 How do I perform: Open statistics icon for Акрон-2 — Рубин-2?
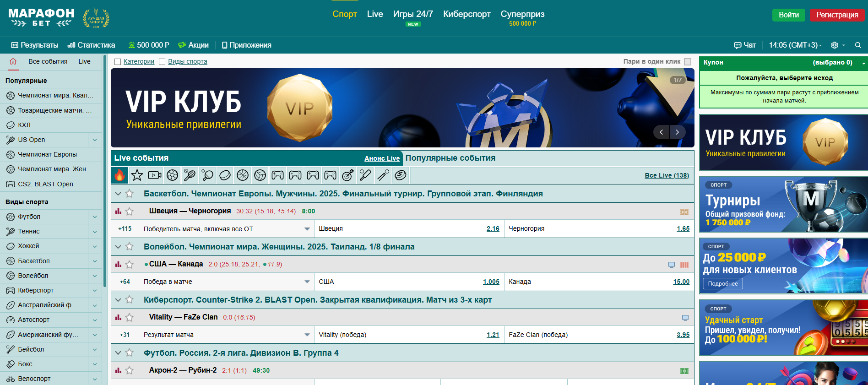click(118, 370)
